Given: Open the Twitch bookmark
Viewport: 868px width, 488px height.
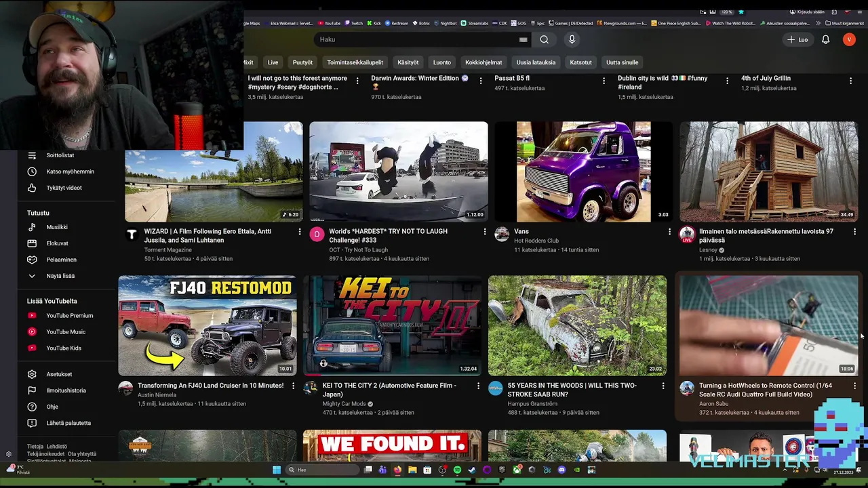Looking at the screenshot, I should (x=353, y=23).
